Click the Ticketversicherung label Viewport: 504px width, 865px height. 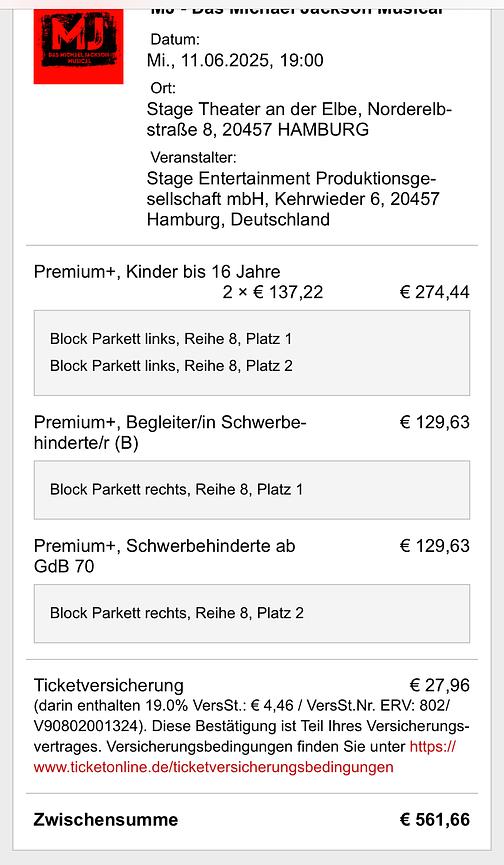pyautogui.click(x=109, y=685)
